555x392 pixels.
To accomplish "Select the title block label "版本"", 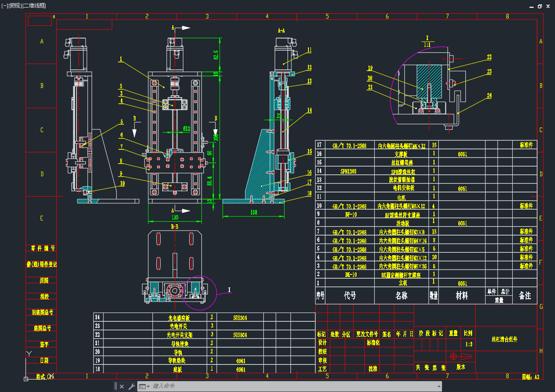I will 460,367.
